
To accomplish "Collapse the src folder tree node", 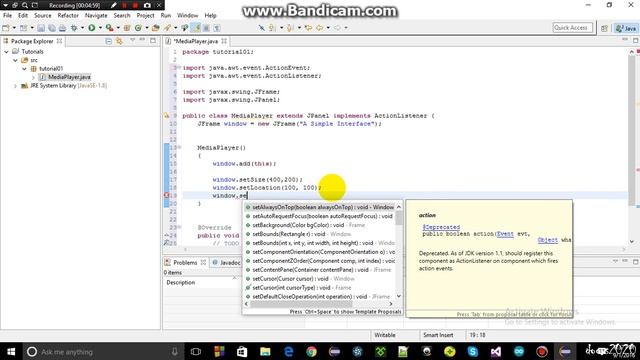I will pyautogui.click(x=16, y=60).
